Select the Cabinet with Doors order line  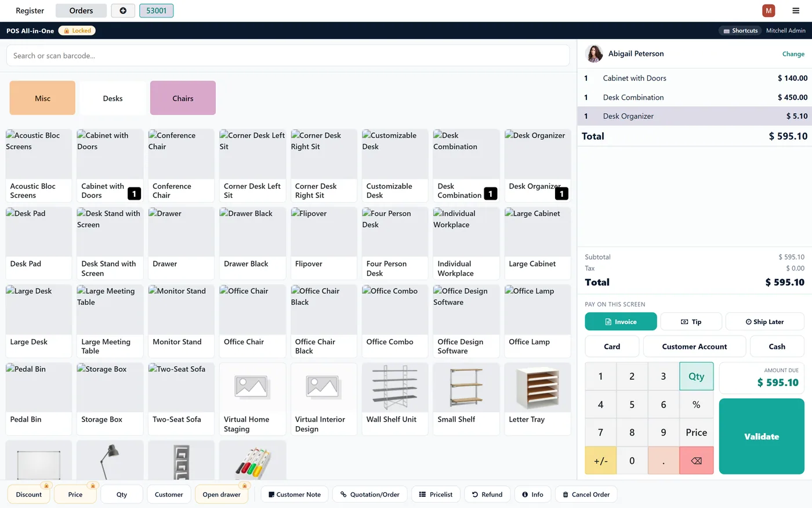(694, 78)
